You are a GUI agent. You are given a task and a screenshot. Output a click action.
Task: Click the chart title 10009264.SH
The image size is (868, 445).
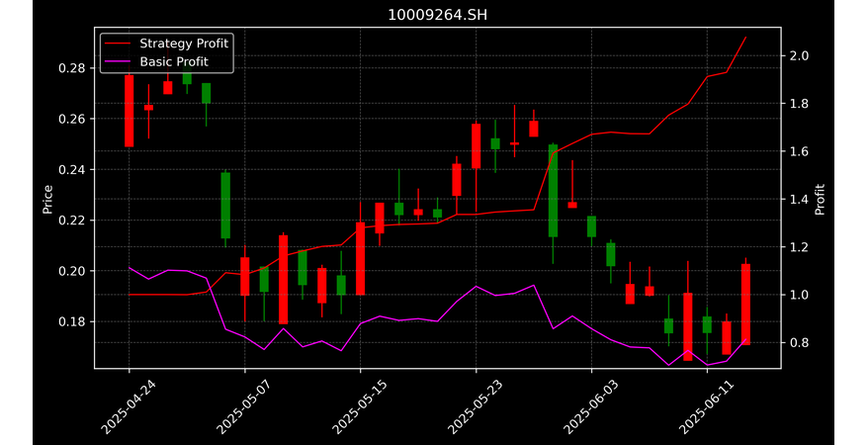pyautogui.click(x=437, y=15)
